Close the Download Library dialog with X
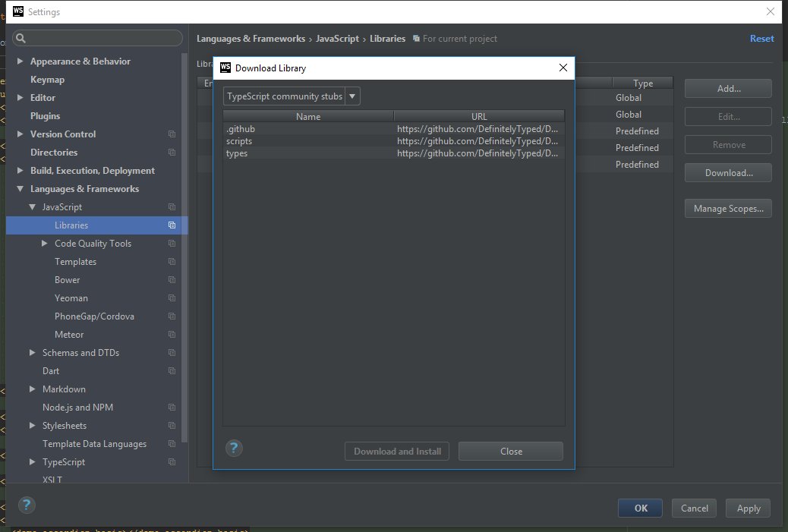788x532 pixels. 563,68
